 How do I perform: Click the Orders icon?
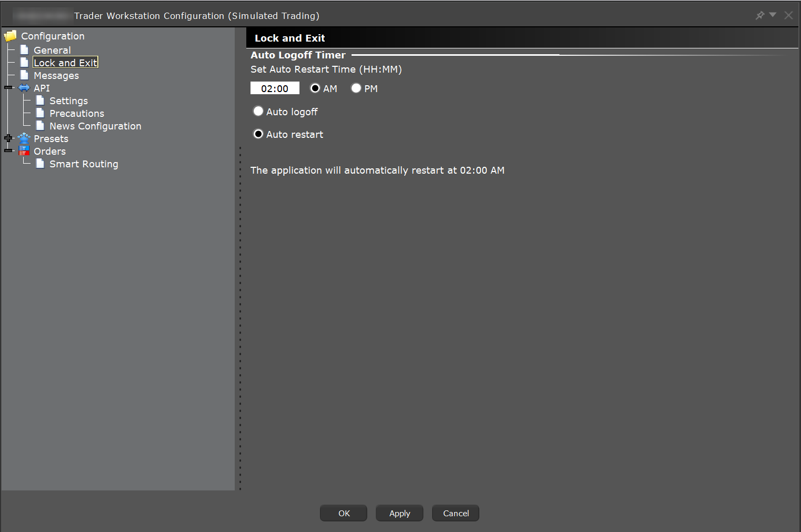(24, 150)
